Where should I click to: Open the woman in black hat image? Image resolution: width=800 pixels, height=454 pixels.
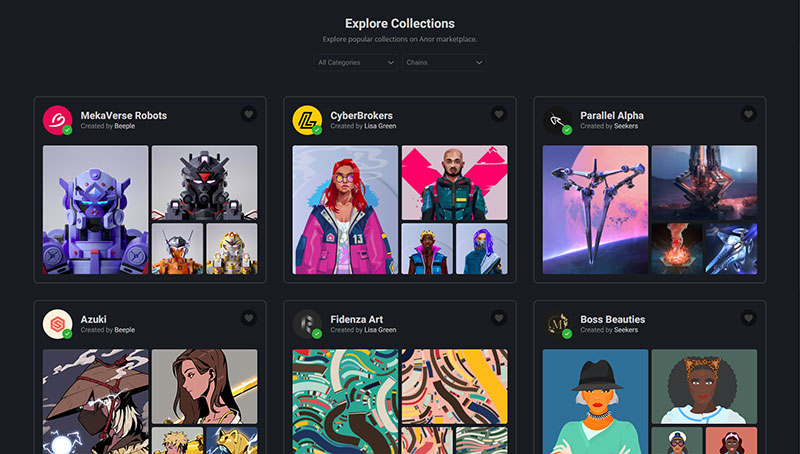pos(595,402)
